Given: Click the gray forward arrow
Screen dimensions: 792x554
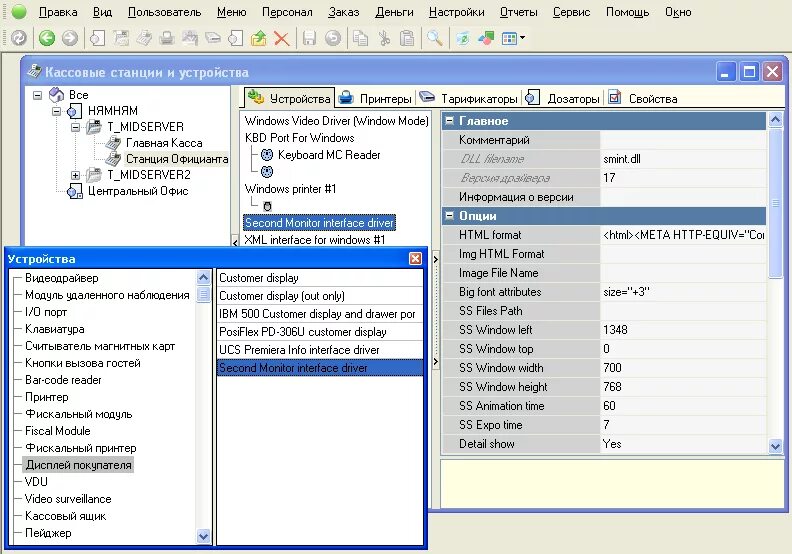Looking at the screenshot, I should click(x=70, y=38).
